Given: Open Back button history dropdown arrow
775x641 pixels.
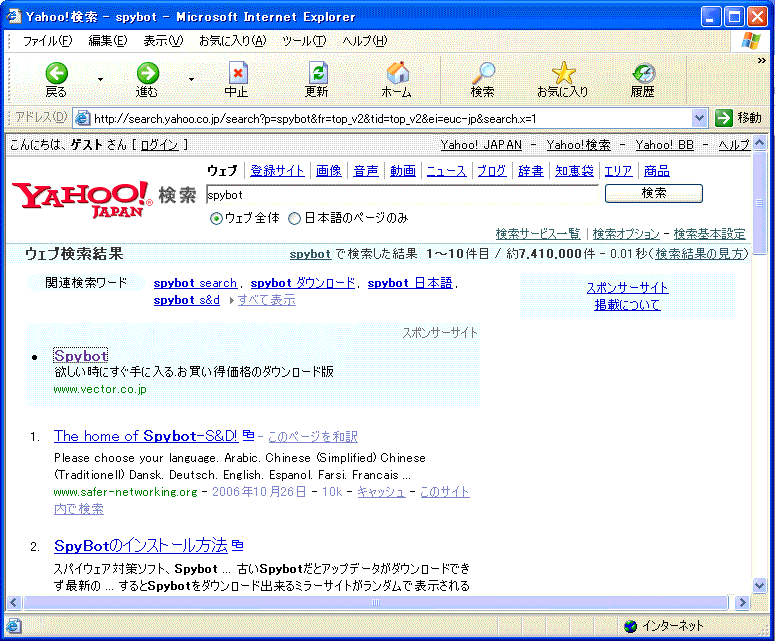Looking at the screenshot, I should click(100, 79).
